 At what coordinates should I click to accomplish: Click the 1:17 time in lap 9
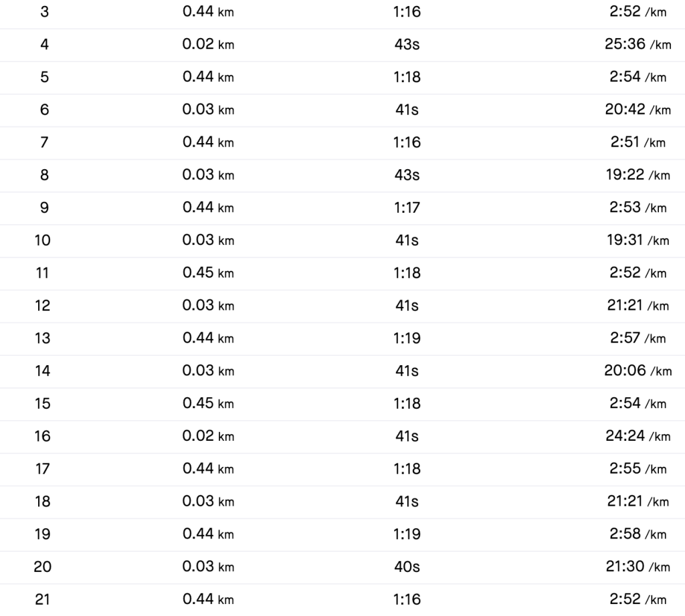coord(407,207)
